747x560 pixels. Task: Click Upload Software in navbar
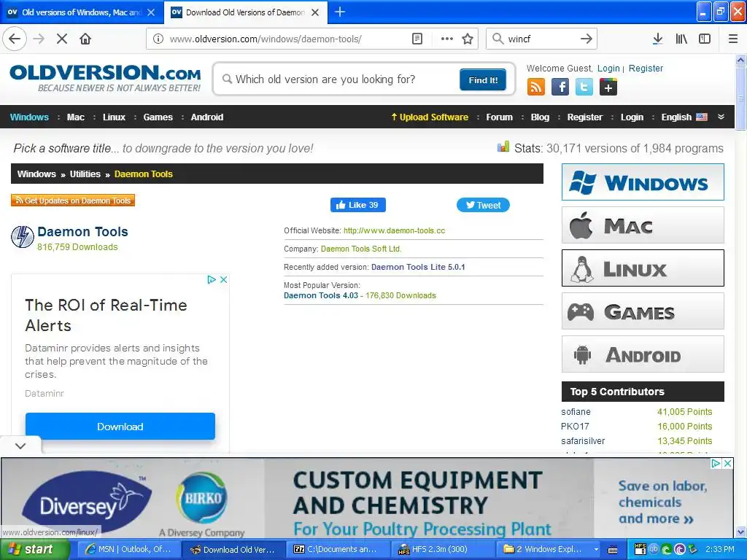pyautogui.click(x=430, y=117)
